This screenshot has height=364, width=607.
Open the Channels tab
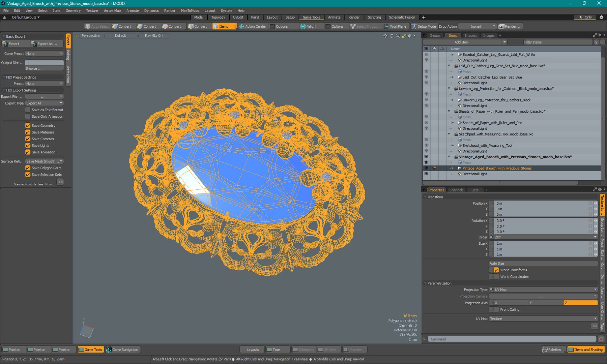pos(456,190)
